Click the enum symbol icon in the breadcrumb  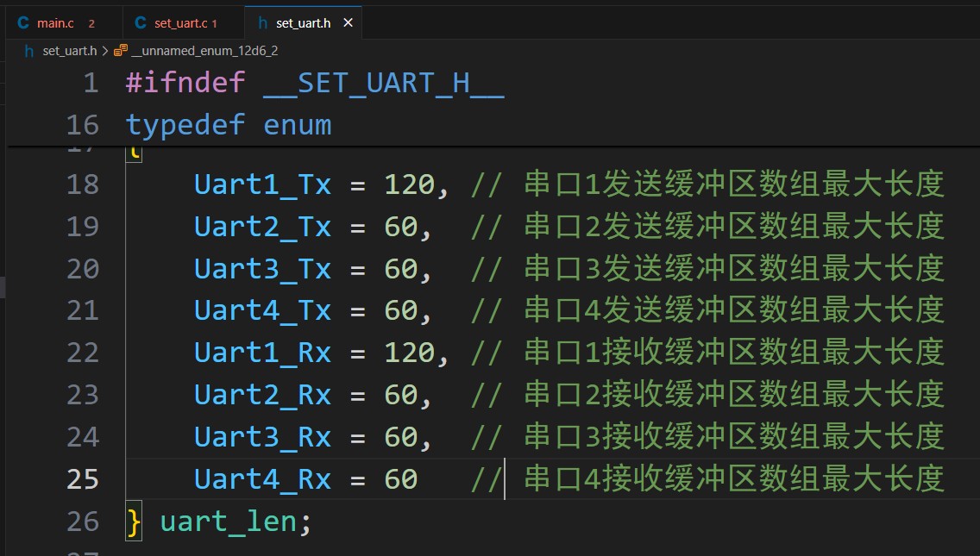click(121, 51)
